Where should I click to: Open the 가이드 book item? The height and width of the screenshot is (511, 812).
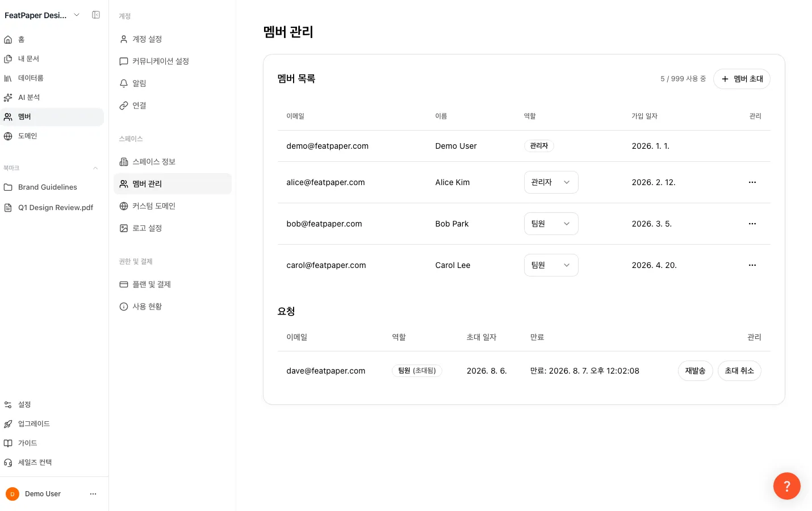(x=52, y=443)
